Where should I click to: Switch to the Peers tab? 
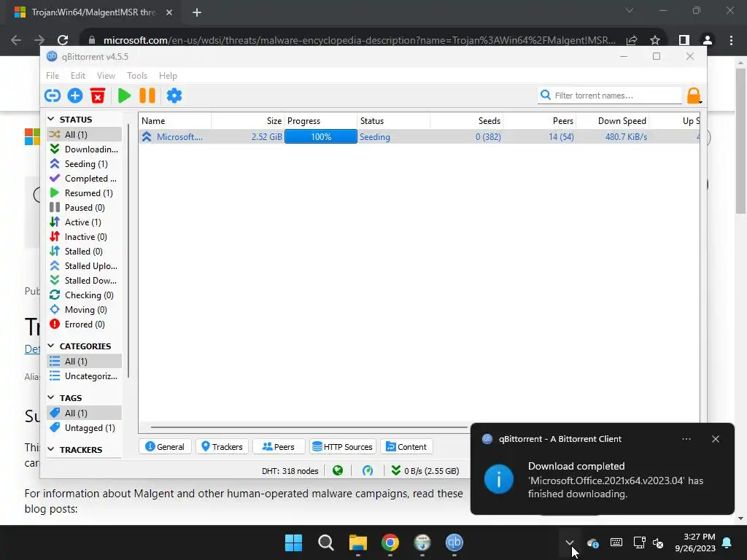click(x=279, y=447)
